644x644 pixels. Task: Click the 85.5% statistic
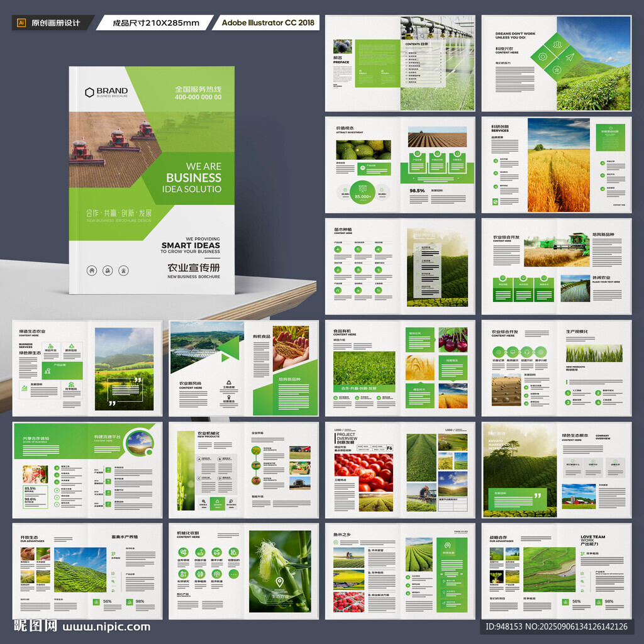pos(30,488)
